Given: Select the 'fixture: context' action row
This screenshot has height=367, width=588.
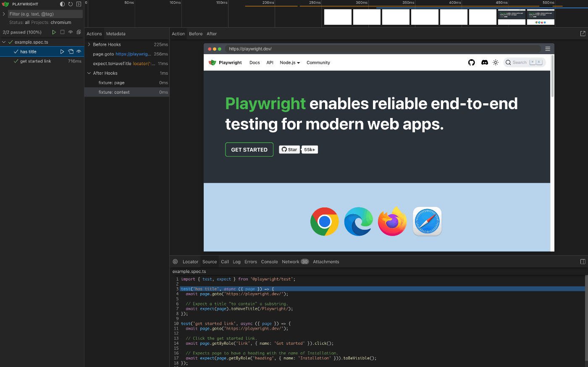Looking at the screenshot, I should pos(127,92).
